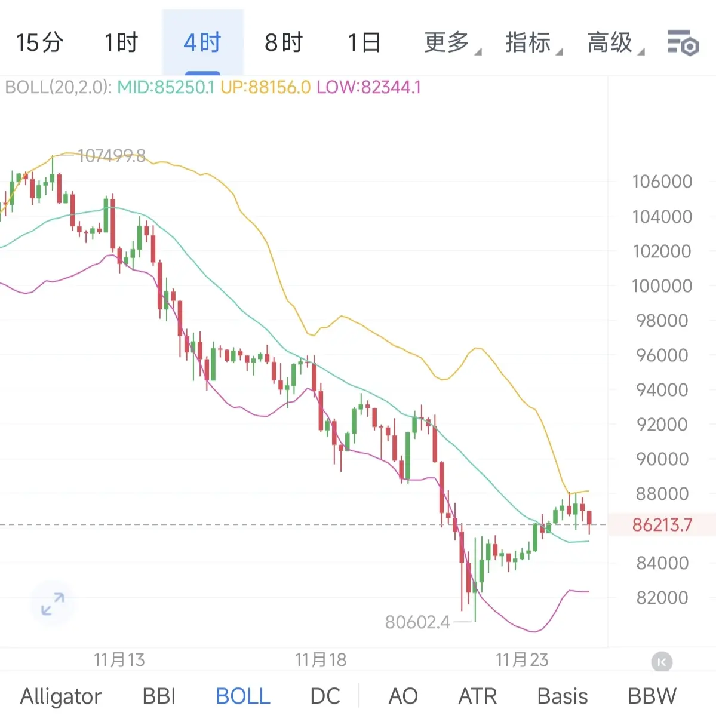Enable the ATR sub-indicator
Screen dimensions: 716x728
pos(478,696)
